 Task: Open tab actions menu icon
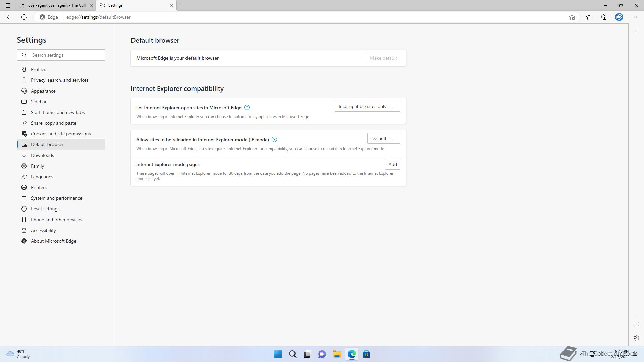point(8,5)
